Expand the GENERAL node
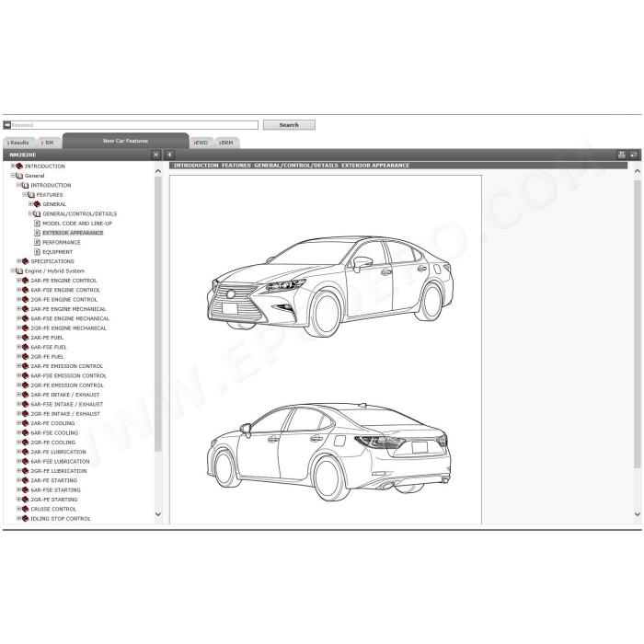Viewport: 644px width, 644px height. pyautogui.click(x=30, y=204)
